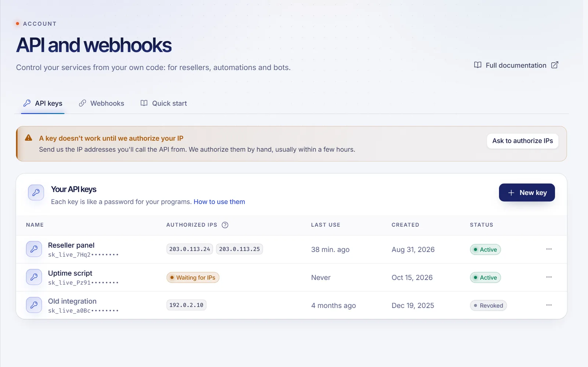The height and width of the screenshot is (367, 588).
Task: Click the sk_live_7Hq2 masked key
Action: coord(83,255)
